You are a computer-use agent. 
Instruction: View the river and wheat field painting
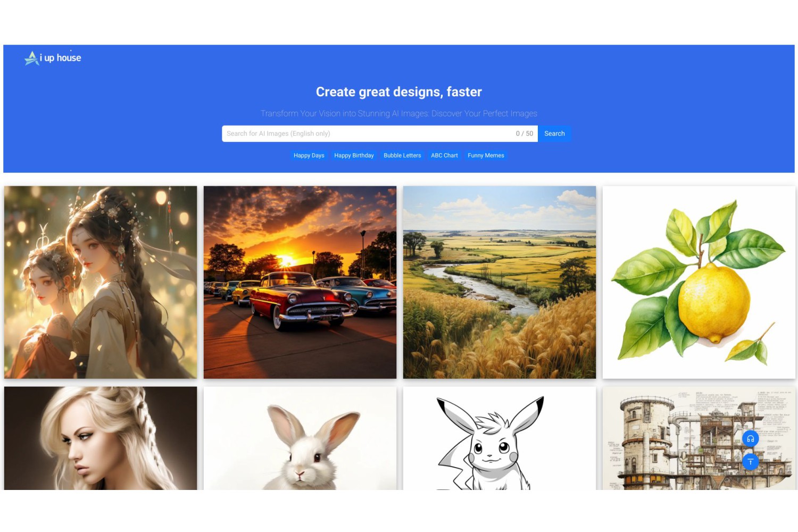tap(500, 282)
